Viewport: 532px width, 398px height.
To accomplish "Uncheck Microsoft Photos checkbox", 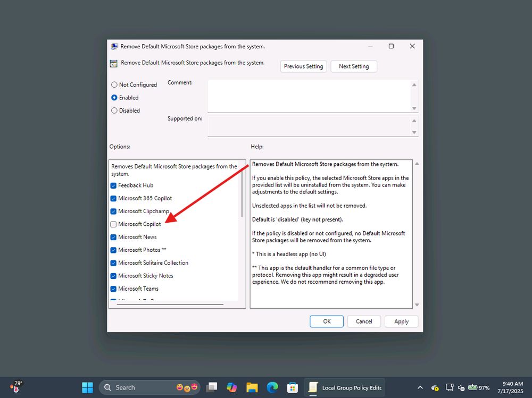I will pyautogui.click(x=114, y=250).
